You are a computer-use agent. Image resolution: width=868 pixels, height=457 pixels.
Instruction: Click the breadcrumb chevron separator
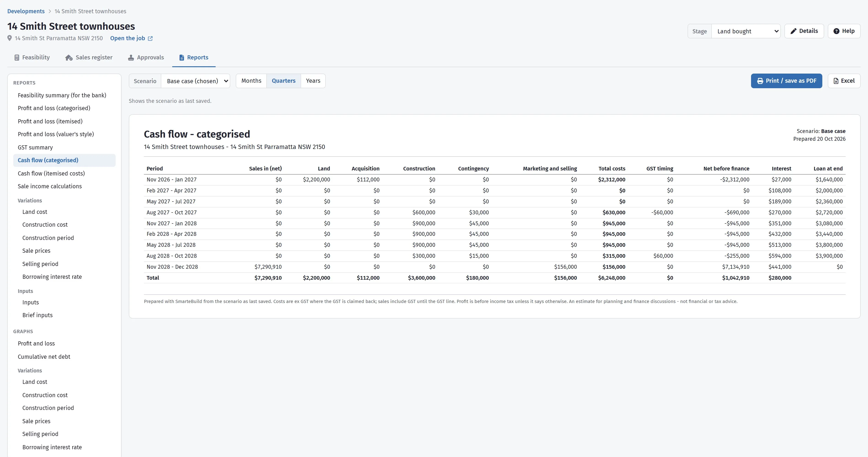(x=50, y=11)
